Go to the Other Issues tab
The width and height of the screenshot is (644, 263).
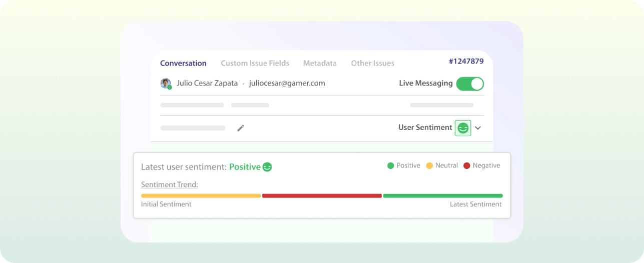pyautogui.click(x=372, y=63)
